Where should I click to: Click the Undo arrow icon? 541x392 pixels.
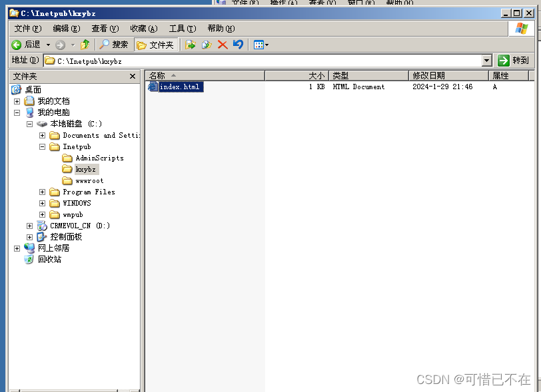(238, 45)
